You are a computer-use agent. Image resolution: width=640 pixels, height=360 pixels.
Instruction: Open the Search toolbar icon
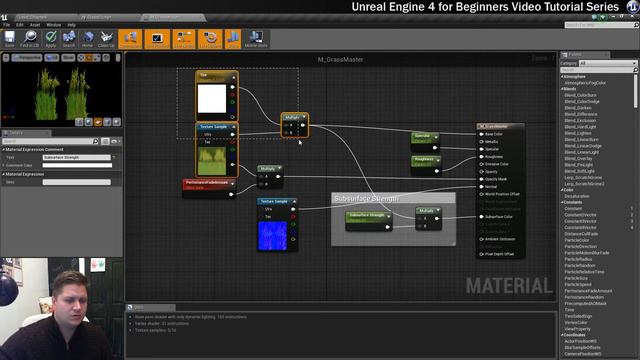click(x=69, y=39)
